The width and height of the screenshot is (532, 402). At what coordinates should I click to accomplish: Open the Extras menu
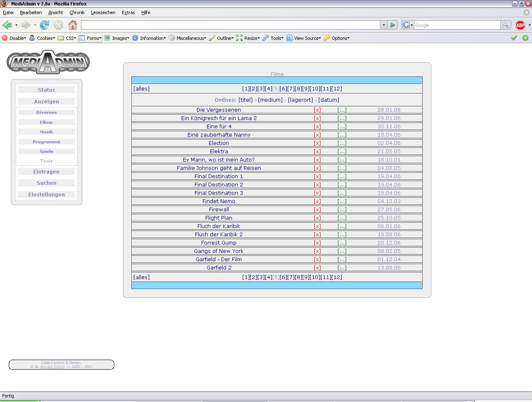pos(128,12)
